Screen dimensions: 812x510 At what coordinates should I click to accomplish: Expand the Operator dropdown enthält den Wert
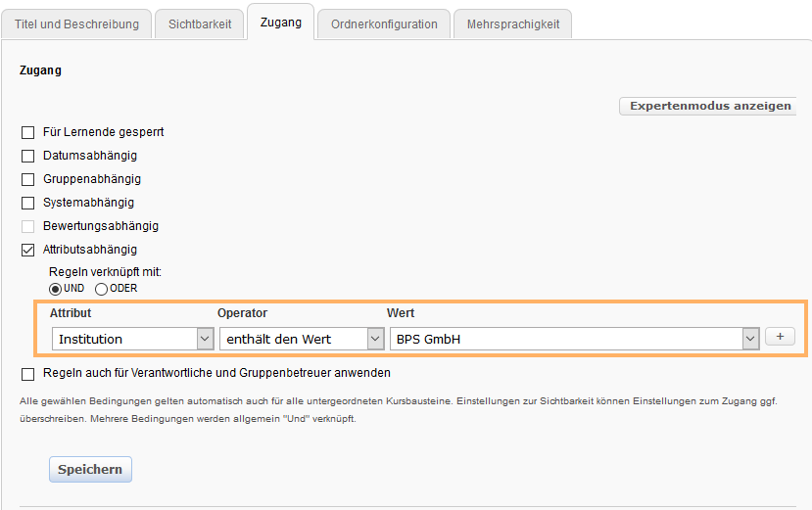(301, 339)
